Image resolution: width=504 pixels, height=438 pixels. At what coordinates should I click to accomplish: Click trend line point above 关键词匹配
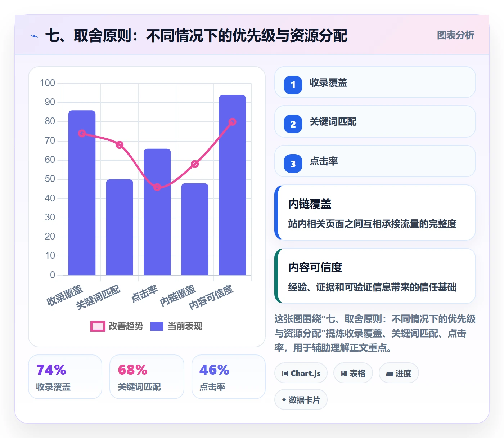coord(120,145)
